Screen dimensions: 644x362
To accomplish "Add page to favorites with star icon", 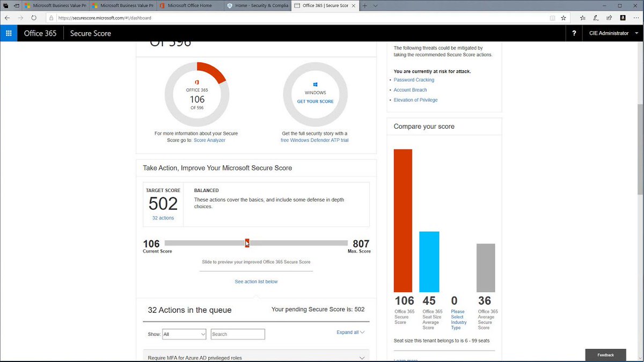I will tap(563, 18).
